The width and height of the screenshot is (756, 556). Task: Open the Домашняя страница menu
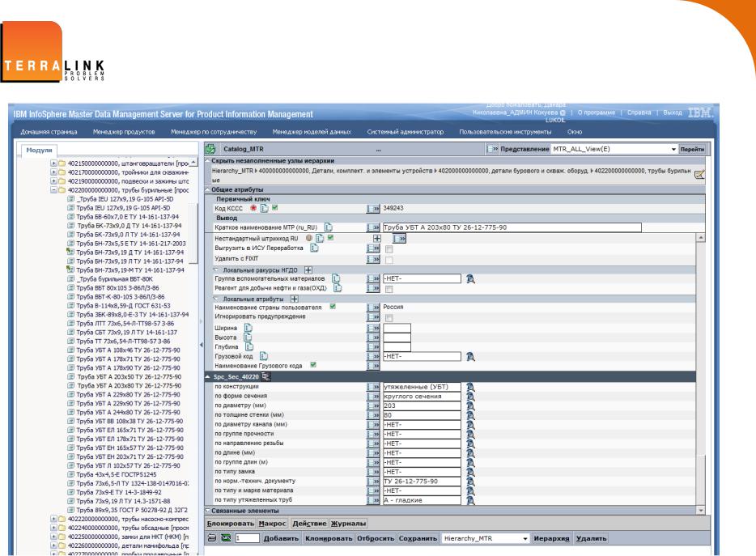pos(49,132)
